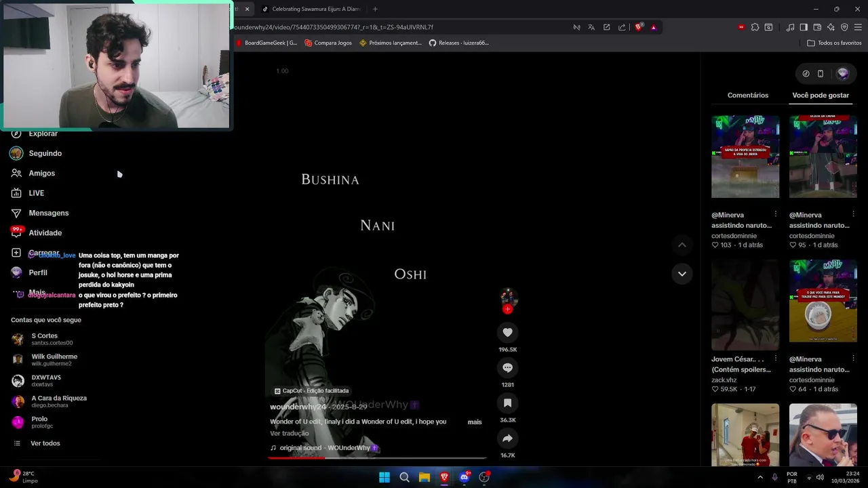Open the get-app phone icon
Image resolution: width=868 pixels, height=488 pixels.
point(821,74)
